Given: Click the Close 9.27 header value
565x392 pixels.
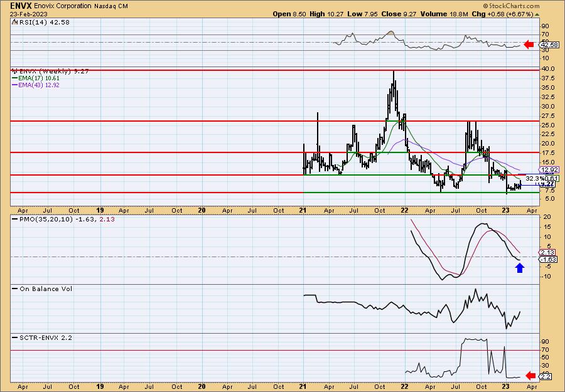Looking at the screenshot, I should (x=399, y=14).
